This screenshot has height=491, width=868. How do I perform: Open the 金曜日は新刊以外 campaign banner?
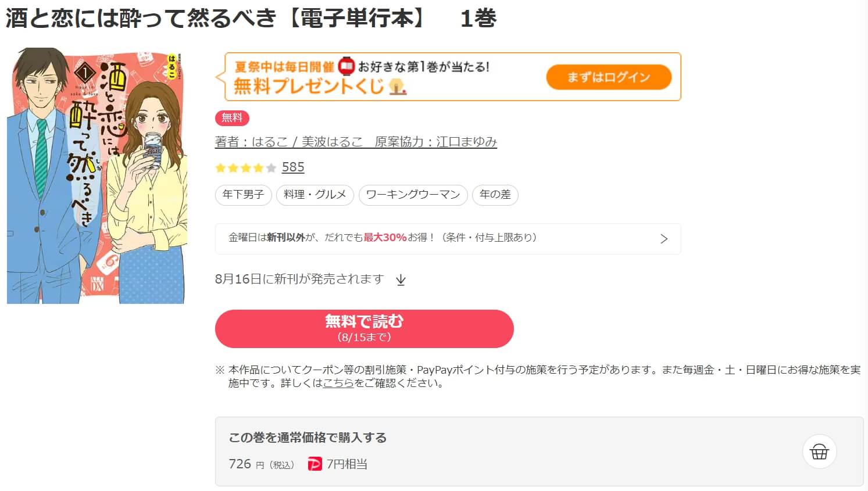coord(384,238)
